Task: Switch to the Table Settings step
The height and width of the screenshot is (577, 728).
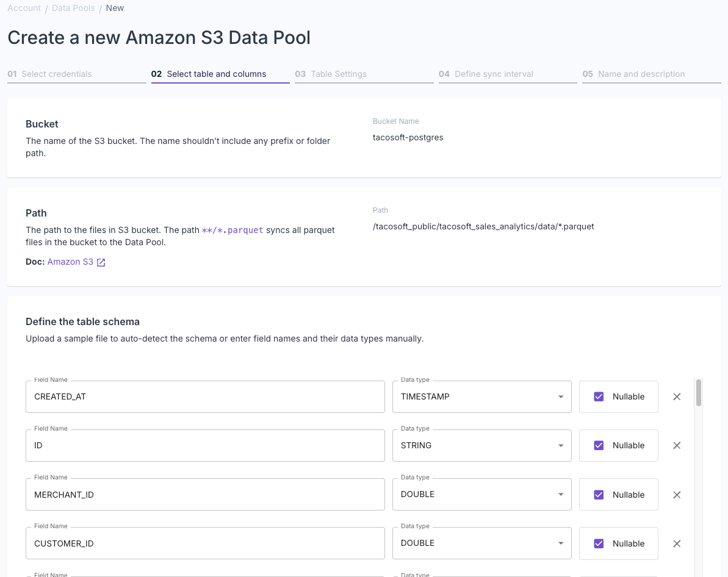Action: 331,74
